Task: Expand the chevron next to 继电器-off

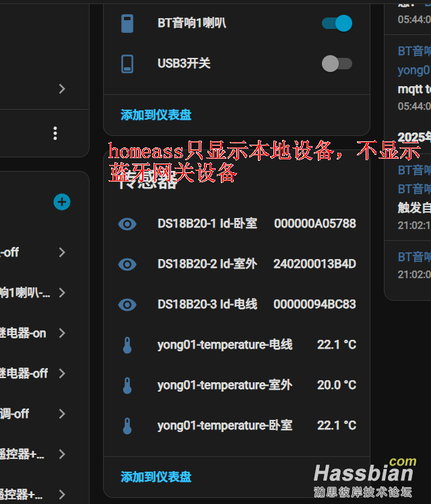Action: click(x=62, y=373)
